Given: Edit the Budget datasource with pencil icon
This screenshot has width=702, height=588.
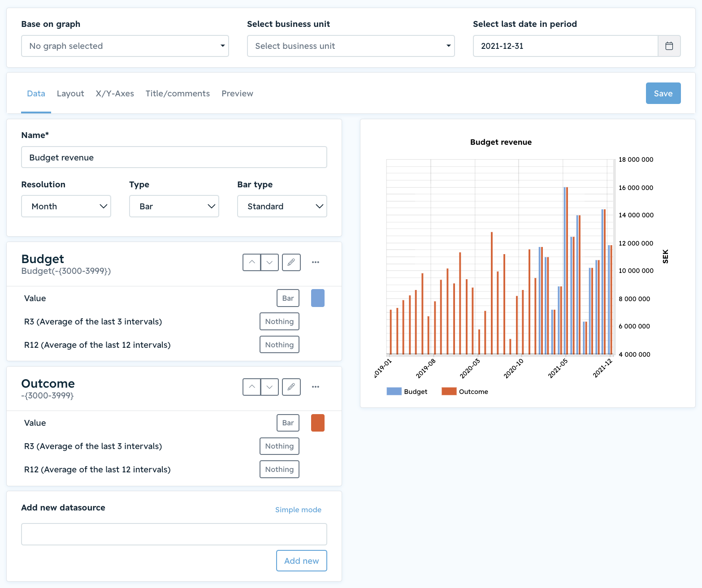Looking at the screenshot, I should tap(291, 262).
